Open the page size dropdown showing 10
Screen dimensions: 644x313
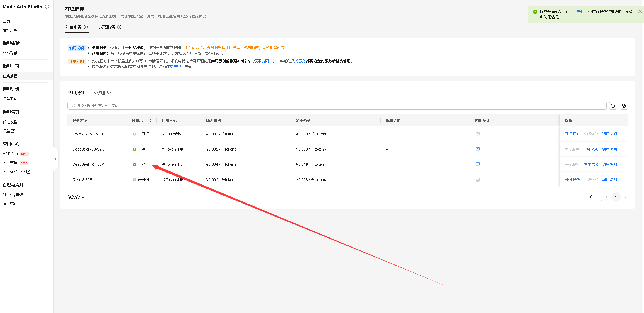pos(593,197)
